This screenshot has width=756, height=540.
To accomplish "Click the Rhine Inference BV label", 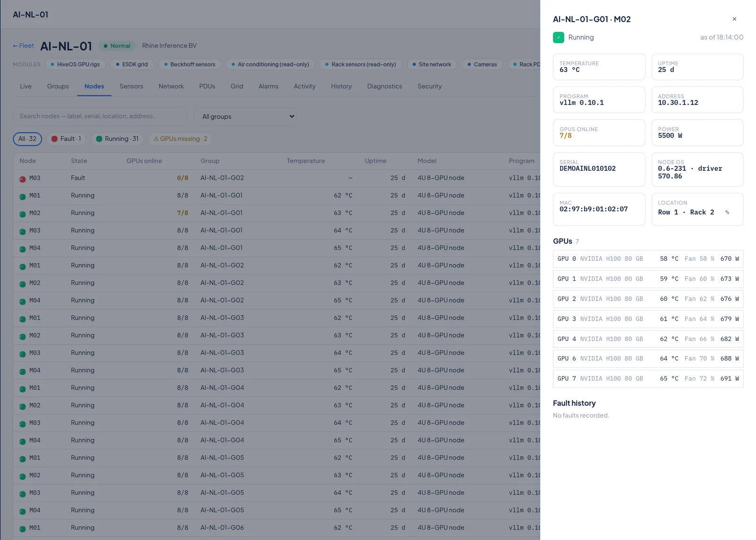I will 169,46.
